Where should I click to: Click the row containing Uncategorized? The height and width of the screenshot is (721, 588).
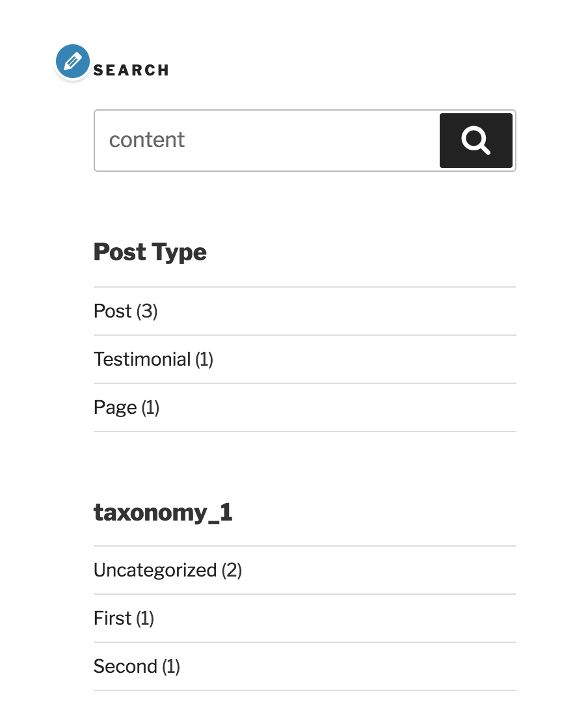[x=304, y=570]
